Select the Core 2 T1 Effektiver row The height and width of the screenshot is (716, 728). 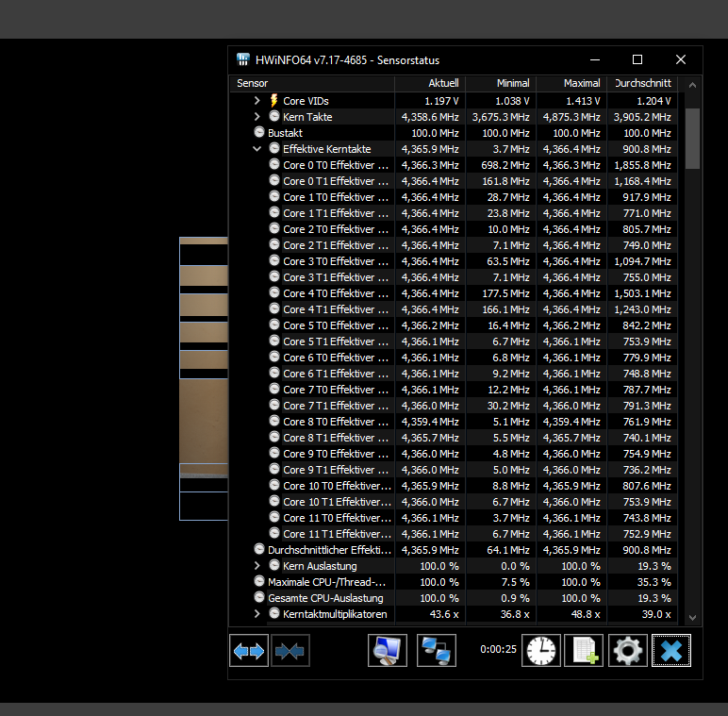[x=454, y=245]
